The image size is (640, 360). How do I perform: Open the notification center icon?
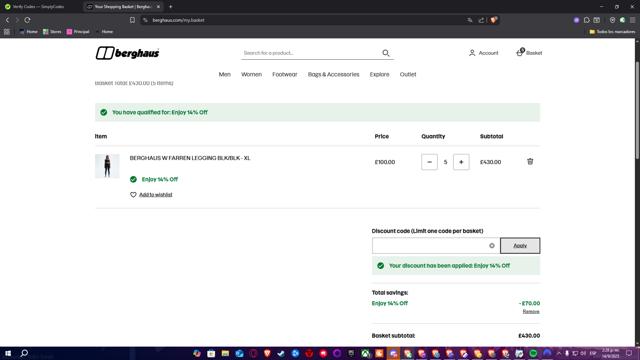(x=629, y=353)
